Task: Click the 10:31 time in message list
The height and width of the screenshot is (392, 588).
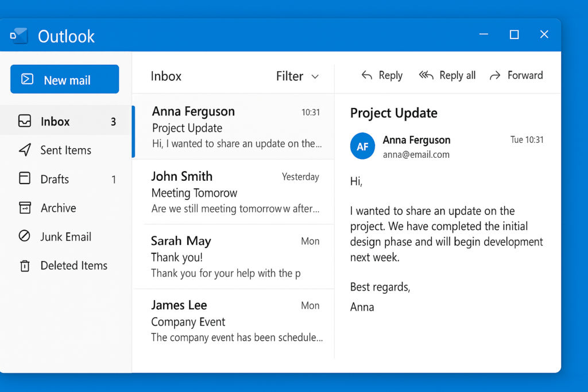Action: 311,112
